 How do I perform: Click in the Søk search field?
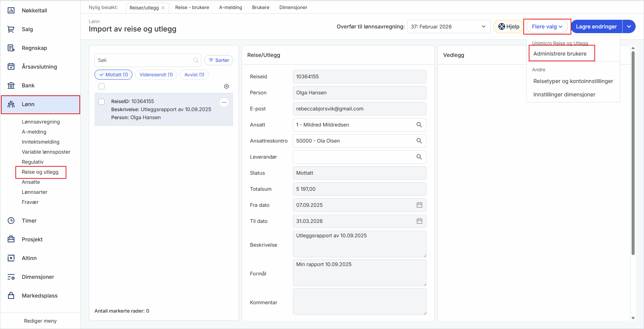(144, 60)
